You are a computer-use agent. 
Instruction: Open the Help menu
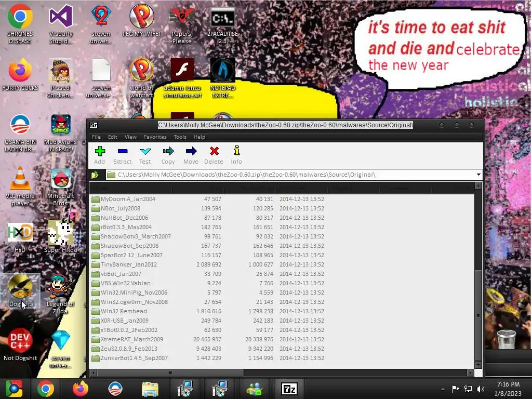pos(199,137)
